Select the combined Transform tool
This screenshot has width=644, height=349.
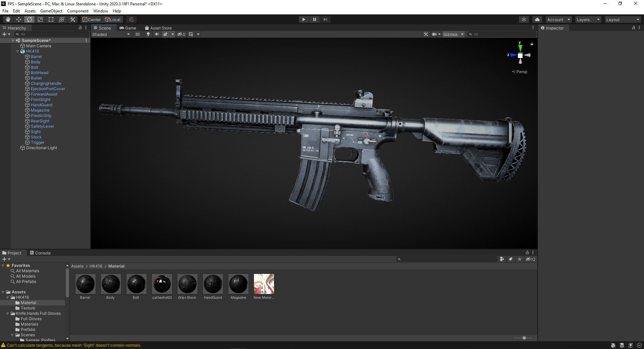tap(62, 19)
